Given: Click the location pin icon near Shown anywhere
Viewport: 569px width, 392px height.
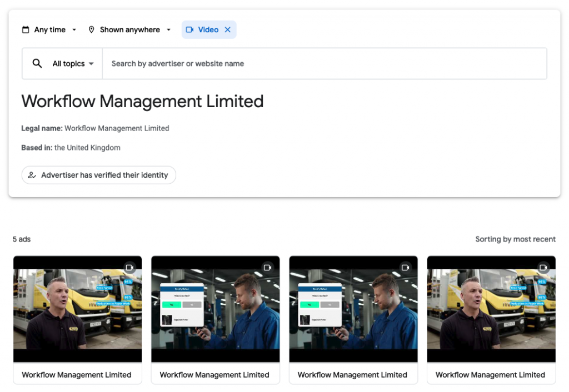Looking at the screenshot, I should (x=91, y=29).
